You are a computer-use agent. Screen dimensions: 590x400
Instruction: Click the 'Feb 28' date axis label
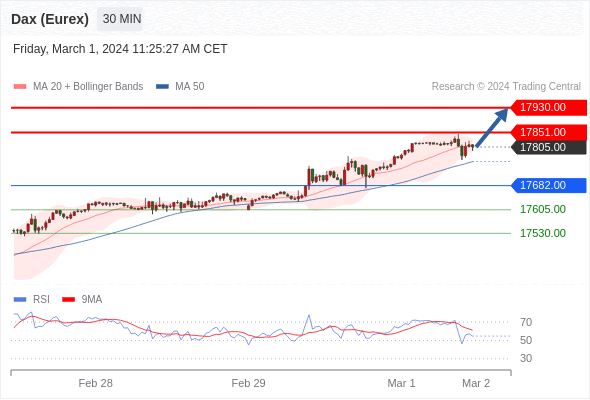(x=96, y=383)
